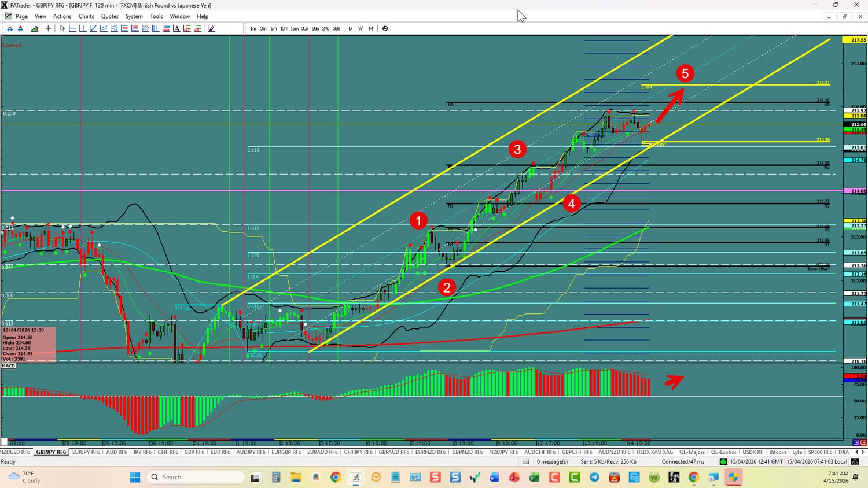Select the crosshair cursor tool
868x488 pixels.
[x=48, y=28]
